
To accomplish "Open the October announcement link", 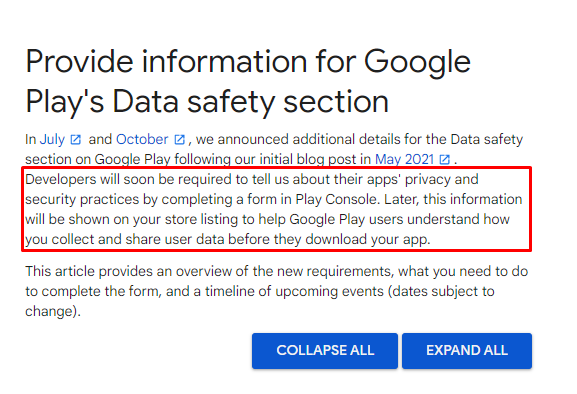I will tap(142, 139).
